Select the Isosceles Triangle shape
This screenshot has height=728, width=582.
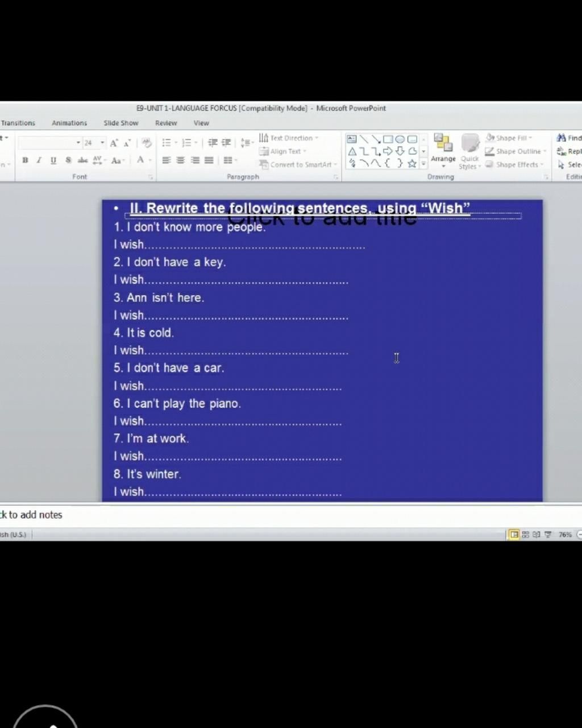[352, 151]
